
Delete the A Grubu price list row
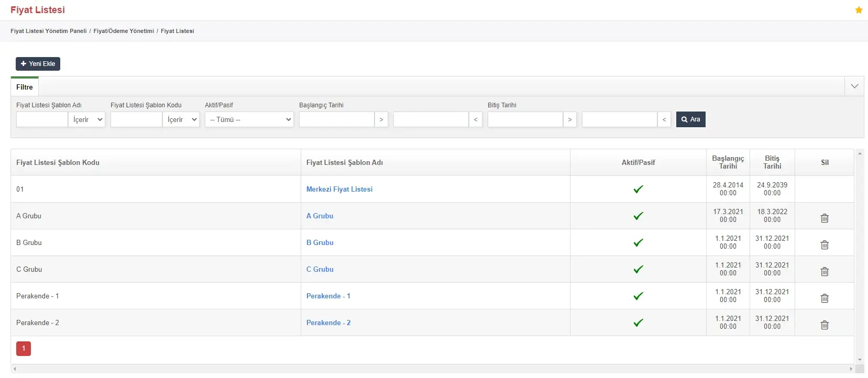click(825, 218)
